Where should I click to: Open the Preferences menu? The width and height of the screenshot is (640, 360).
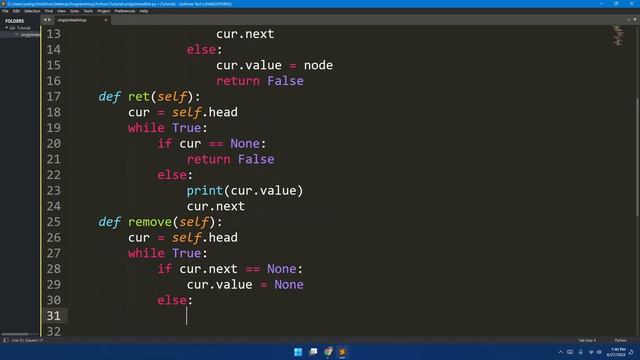(x=125, y=11)
